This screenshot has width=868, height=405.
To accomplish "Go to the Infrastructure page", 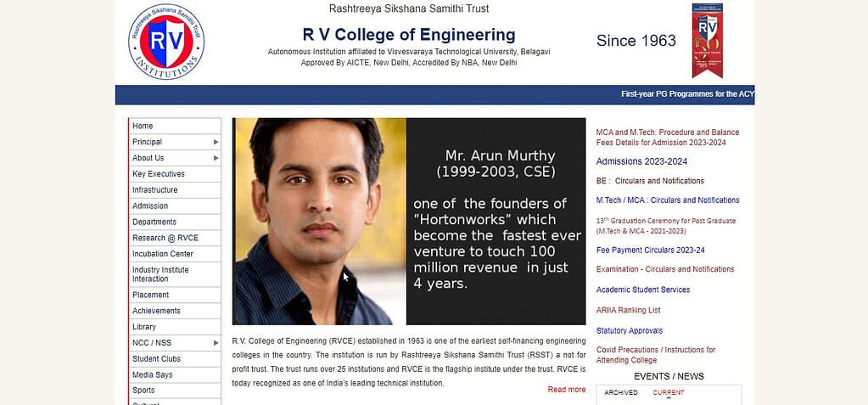I will tap(175, 190).
